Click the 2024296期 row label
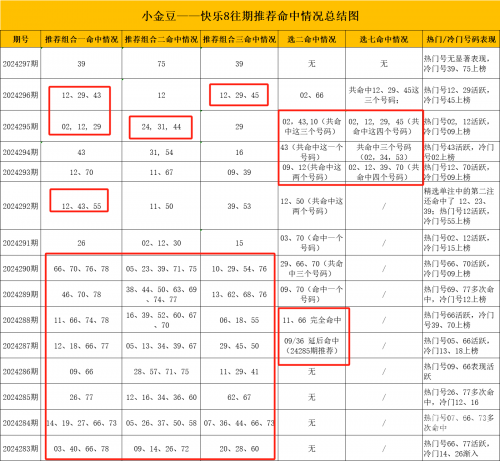The width and height of the screenshot is (500, 461). tap(21, 95)
